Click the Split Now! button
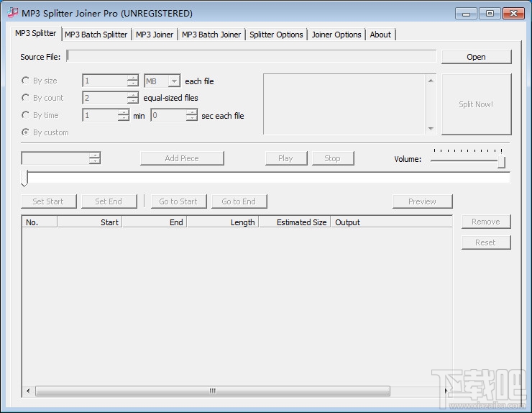This screenshot has height=413, width=532. click(476, 104)
